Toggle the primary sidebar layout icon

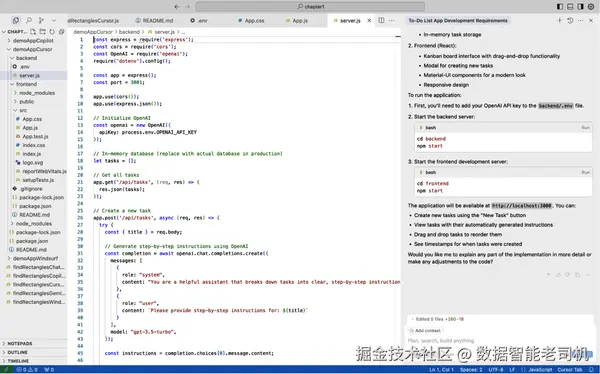coord(560,7)
